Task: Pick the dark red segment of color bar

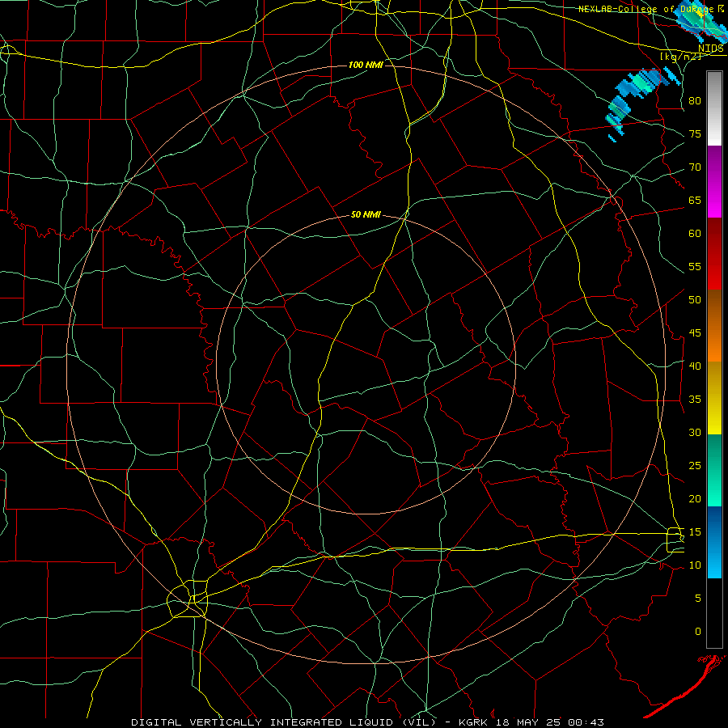Action: pyautogui.click(x=714, y=253)
